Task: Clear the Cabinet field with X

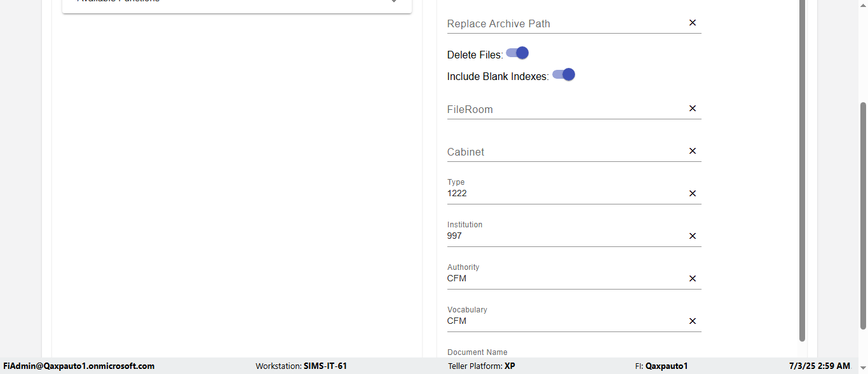Action: pos(693,151)
